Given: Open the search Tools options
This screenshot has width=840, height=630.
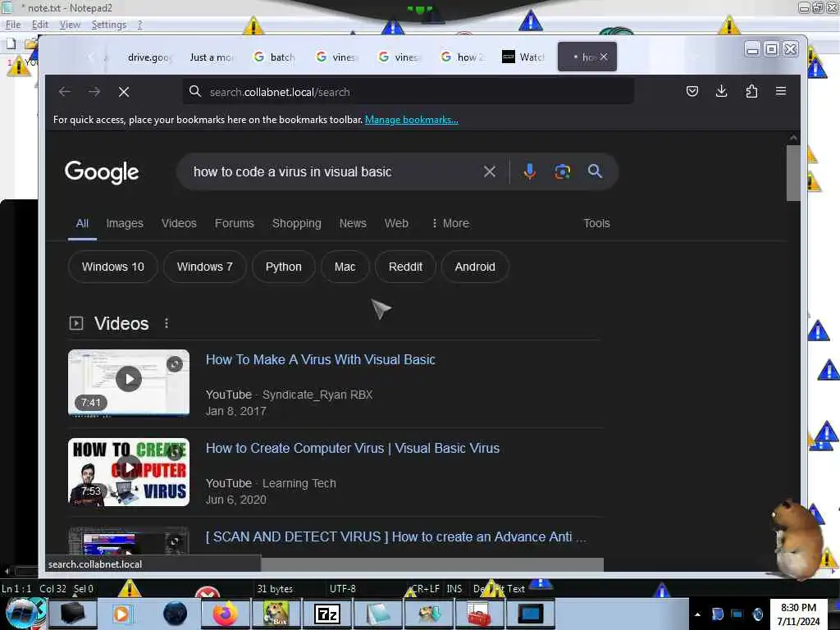Looking at the screenshot, I should pos(596,223).
